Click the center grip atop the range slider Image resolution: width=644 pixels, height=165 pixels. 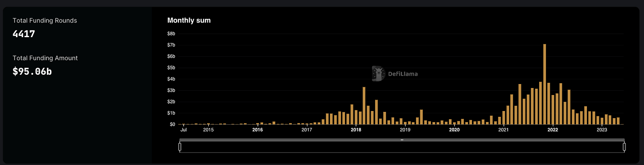402,140
